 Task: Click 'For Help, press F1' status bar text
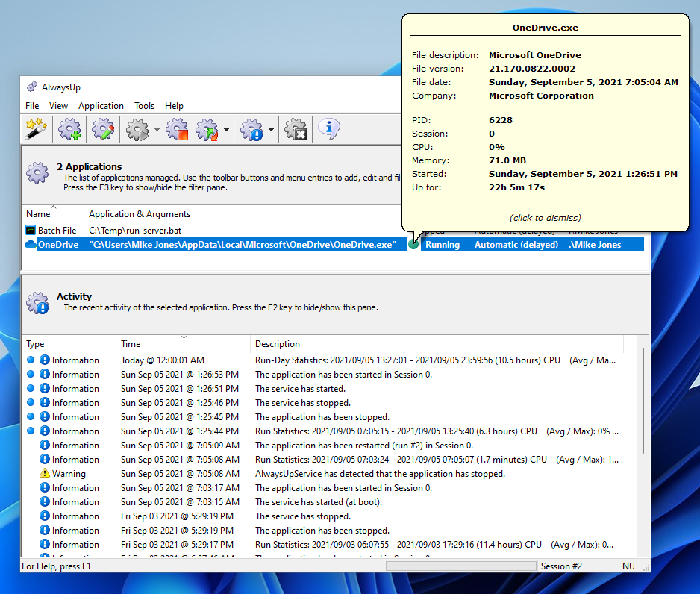click(x=56, y=566)
